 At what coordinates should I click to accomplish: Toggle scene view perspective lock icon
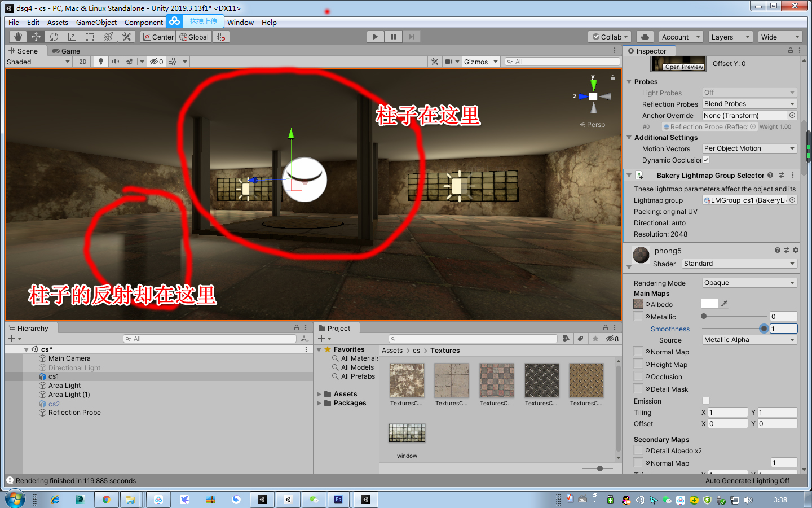point(612,77)
